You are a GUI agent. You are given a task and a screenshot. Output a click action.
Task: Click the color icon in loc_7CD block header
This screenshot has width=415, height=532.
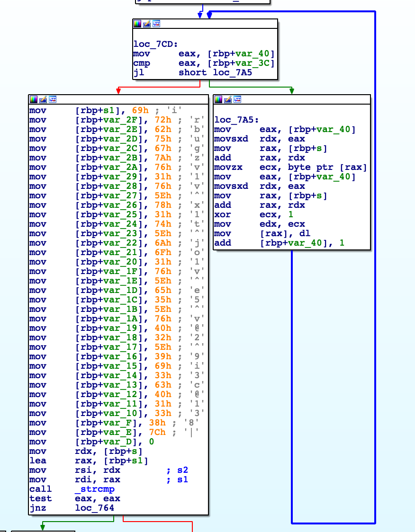137,24
